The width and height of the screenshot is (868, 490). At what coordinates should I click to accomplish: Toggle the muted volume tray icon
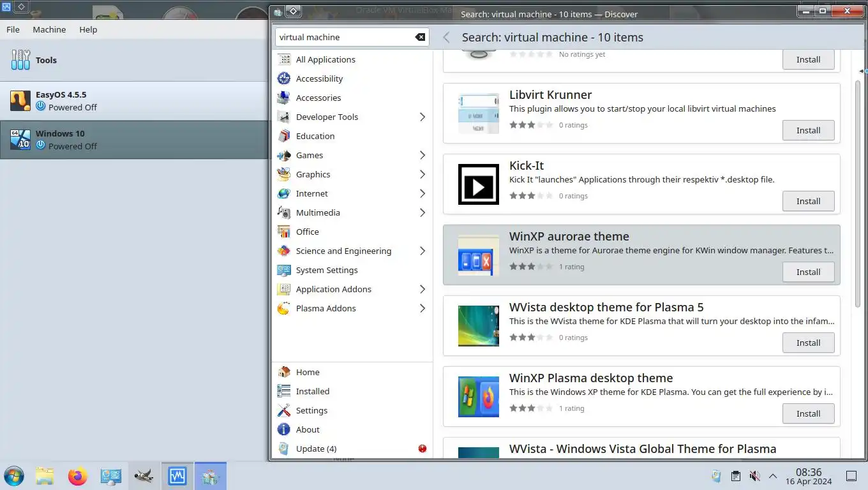[x=754, y=476]
